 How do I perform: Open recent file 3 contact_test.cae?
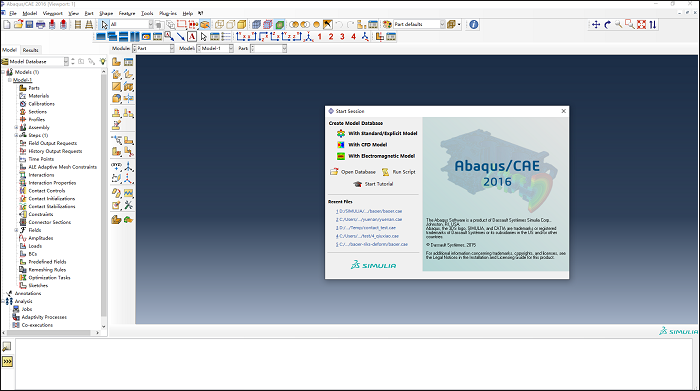pyautogui.click(x=366, y=228)
